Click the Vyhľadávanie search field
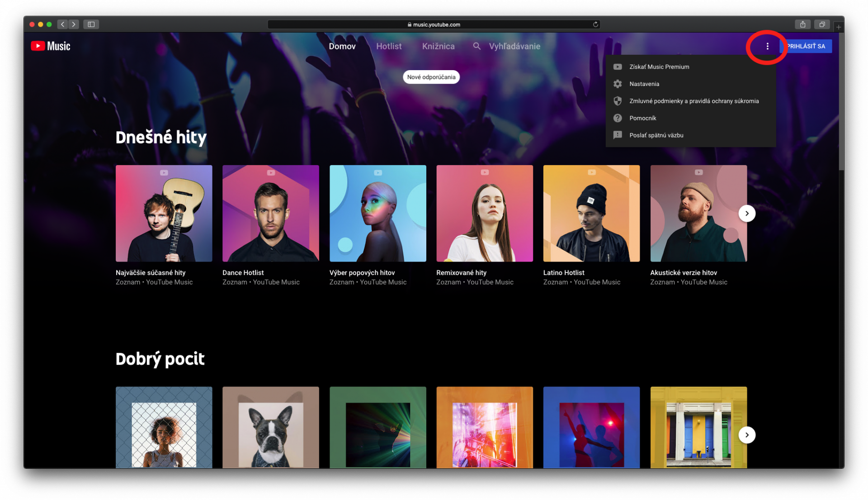This screenshot has height=500, width=868. pyautogui.click(x=514, y=46)
